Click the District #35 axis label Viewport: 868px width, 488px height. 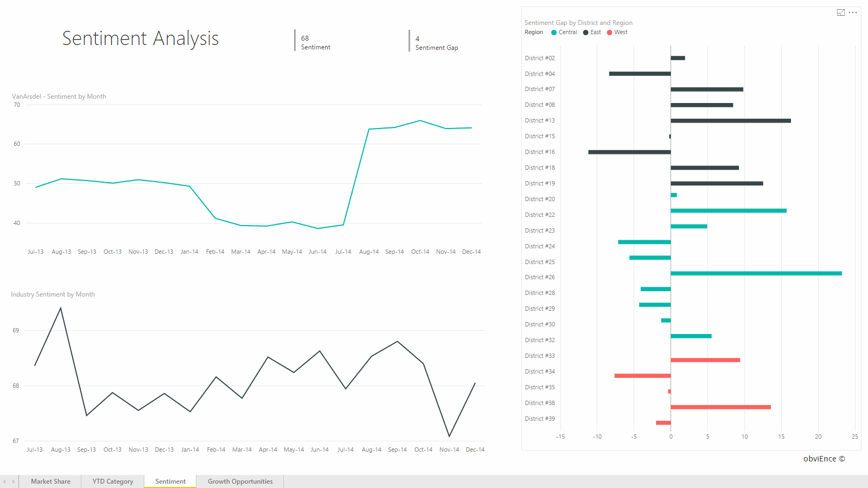(x=540, y=387)
